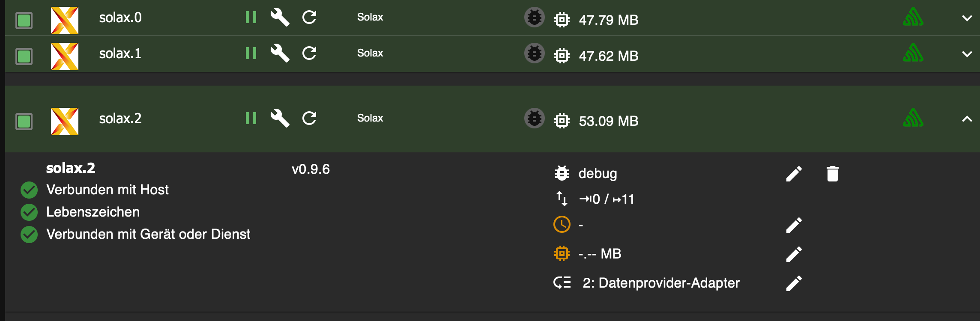Pause the solax.1 instance
This screenshot has width=980, height=321.
click(x=251, y=53)
